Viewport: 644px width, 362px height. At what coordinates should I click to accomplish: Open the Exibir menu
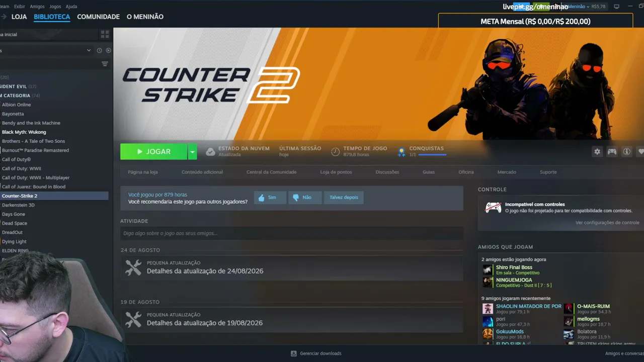20,7
